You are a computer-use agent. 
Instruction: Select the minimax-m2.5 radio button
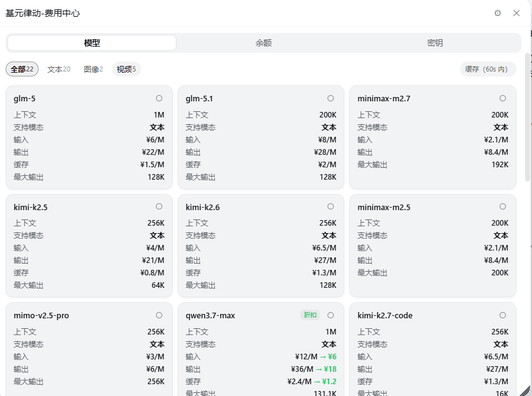(503, 206)
